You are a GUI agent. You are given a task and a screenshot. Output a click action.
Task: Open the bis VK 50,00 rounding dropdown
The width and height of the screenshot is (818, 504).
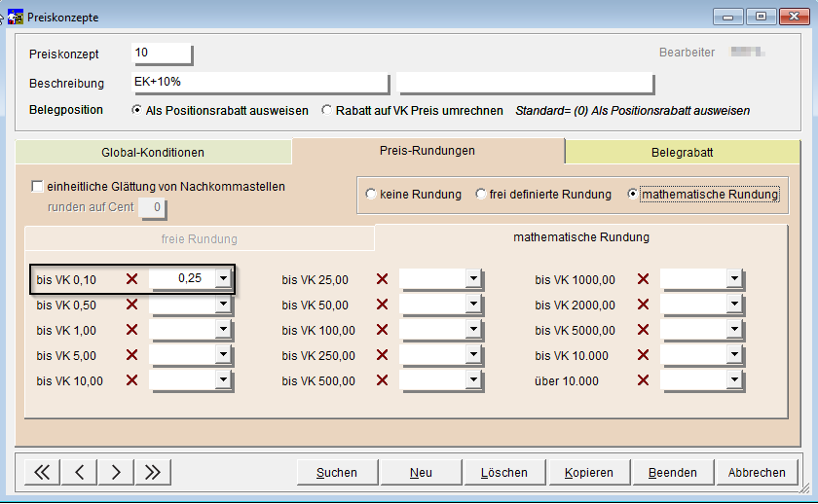(473, 304)
